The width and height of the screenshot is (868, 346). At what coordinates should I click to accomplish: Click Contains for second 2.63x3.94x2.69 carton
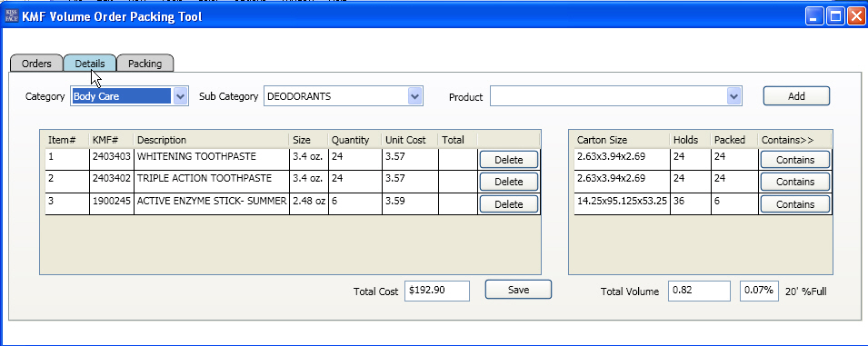(x=795, y=182)
